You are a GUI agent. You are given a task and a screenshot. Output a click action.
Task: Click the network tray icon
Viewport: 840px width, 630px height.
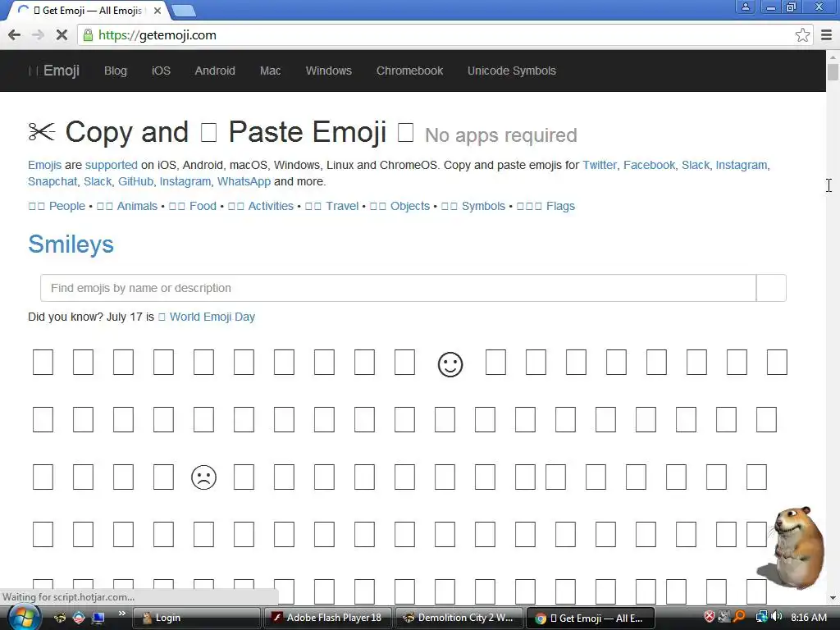click(761, 617)
